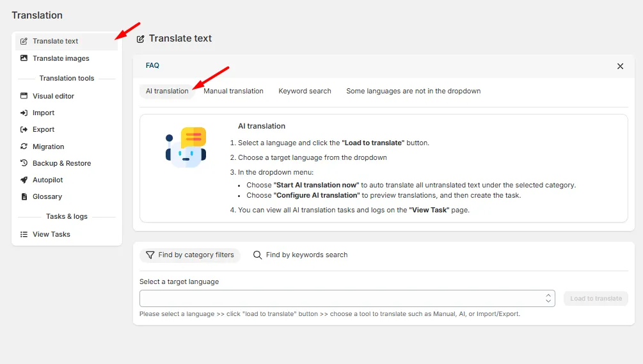Click the Backup & Restore history icon
The width and height of the screenshot is (643, 364).
click(x=24, y=163)
